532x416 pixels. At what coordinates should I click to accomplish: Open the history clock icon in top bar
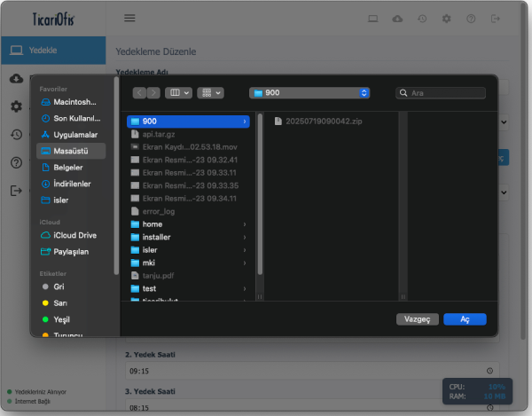click(422, 19)
